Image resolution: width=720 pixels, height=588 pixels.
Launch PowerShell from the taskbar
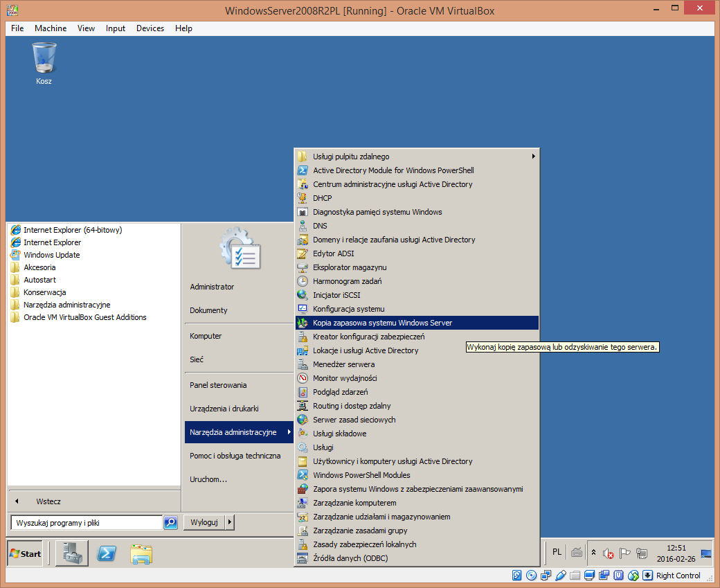tap(107, 553)
